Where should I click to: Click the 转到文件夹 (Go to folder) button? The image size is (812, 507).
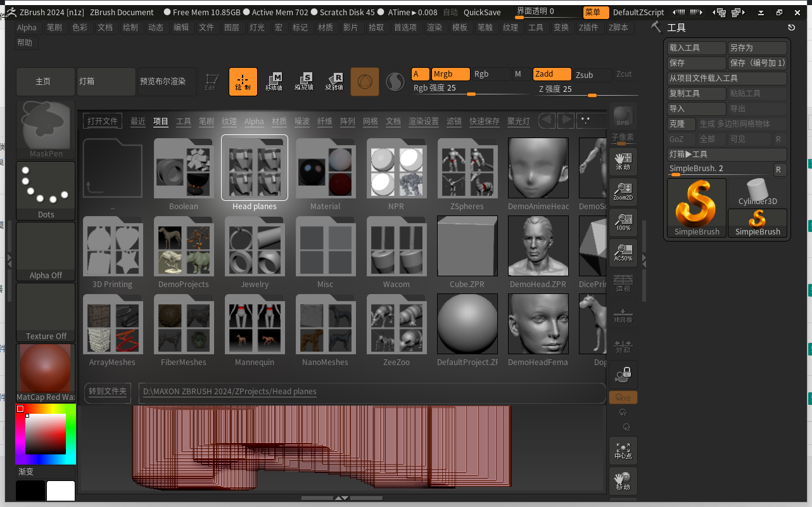(x=108, y=391)
